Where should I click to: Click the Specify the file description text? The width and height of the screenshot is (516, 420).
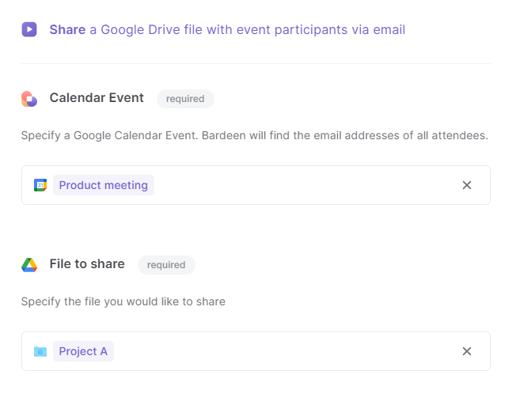pyautogui.click(x=123, y=301)
